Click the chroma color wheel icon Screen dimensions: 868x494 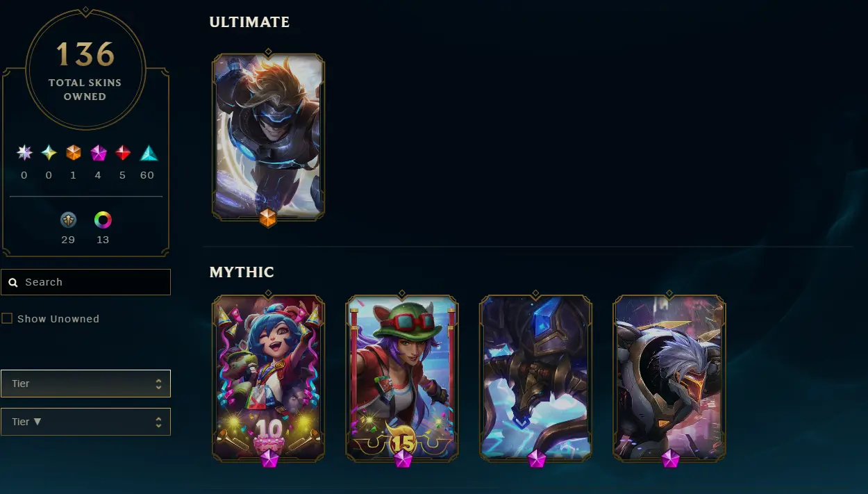[103, 220]
